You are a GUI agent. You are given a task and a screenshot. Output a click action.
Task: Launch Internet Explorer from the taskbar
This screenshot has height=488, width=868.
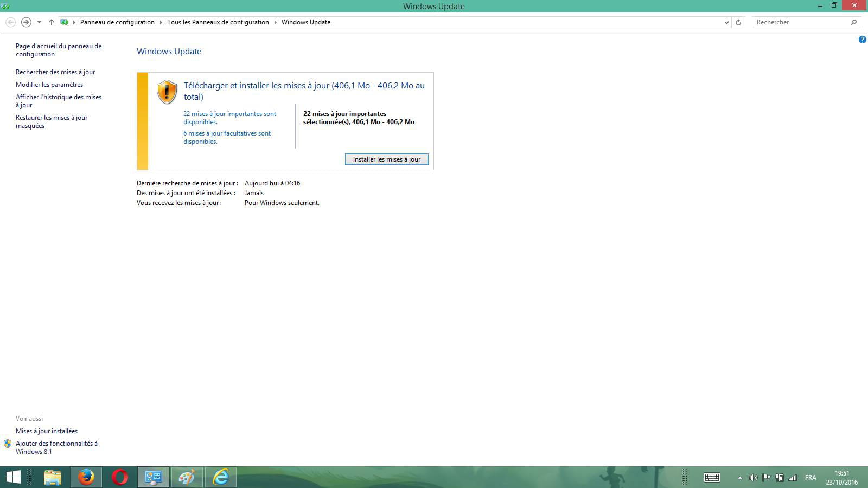coord(221,477)
